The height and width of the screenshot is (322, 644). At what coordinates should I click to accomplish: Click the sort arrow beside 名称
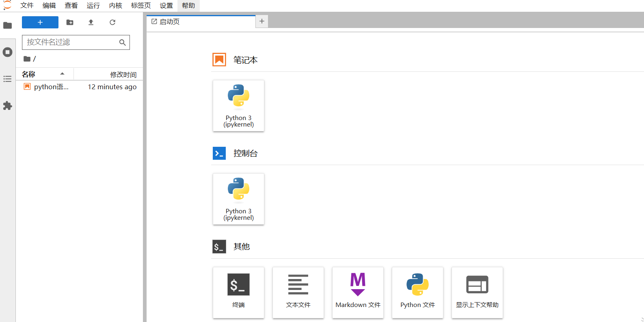pyautogui.click(x=62, y=73)
